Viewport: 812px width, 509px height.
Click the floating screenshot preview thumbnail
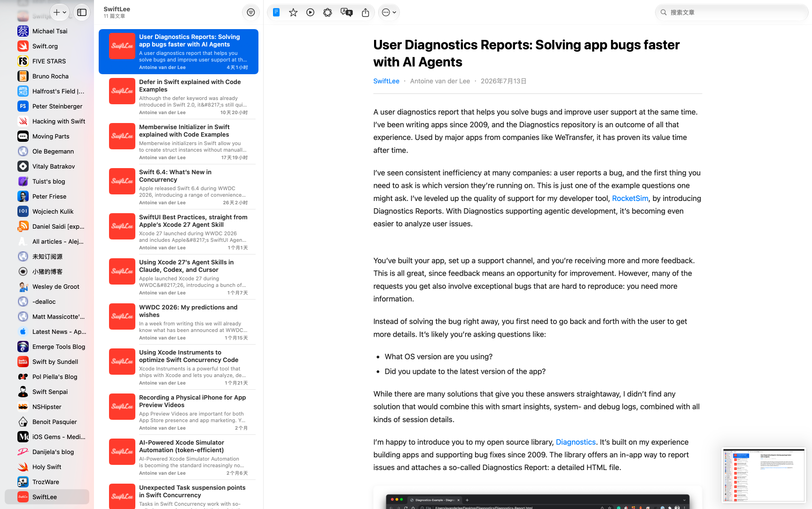(x=764, y=475)
